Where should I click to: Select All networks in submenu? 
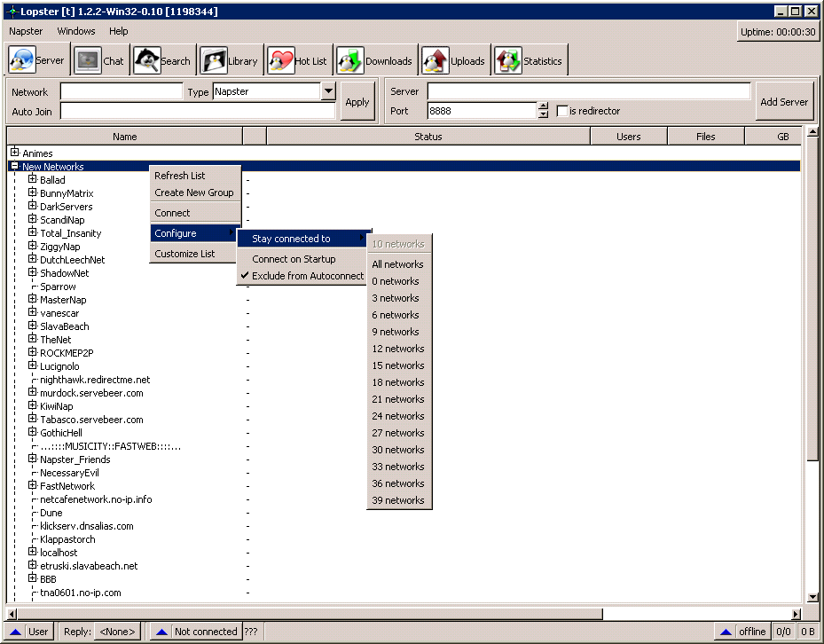(399, 264)
